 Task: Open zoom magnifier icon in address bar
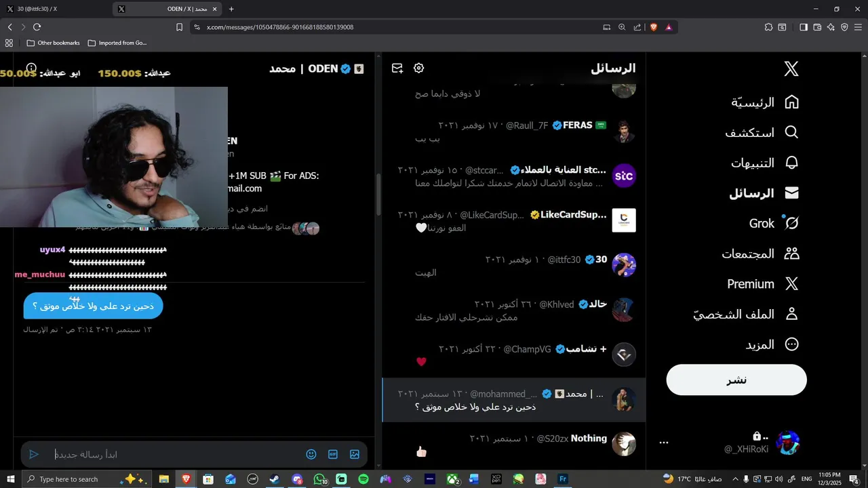click(x=622, y=27)
